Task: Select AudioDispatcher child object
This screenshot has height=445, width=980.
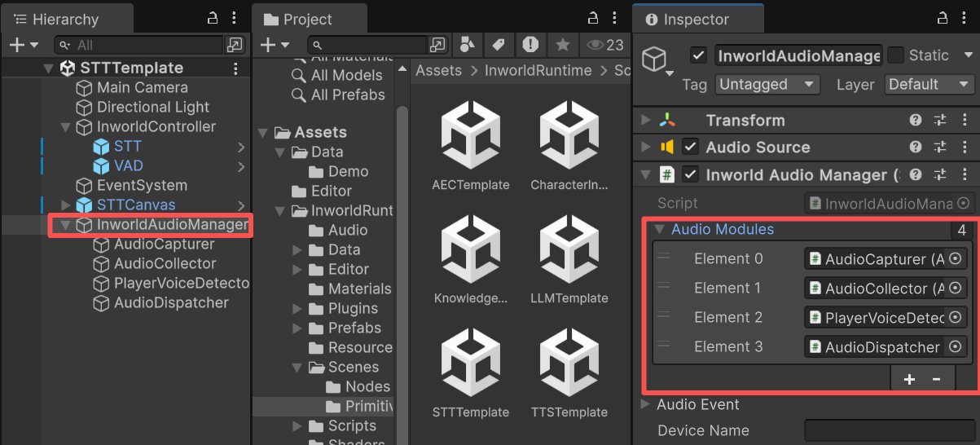Action: 171,302
